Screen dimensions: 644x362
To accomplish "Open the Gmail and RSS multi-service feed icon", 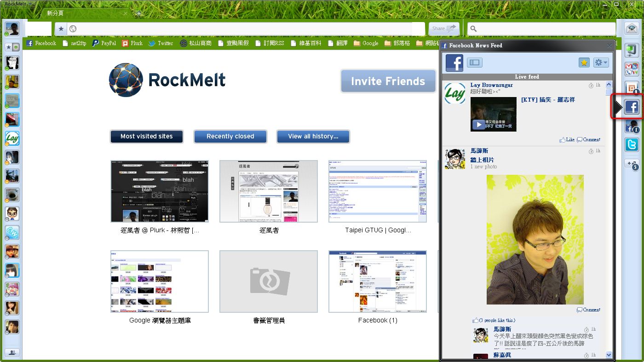I will click(x=632, y=69).
